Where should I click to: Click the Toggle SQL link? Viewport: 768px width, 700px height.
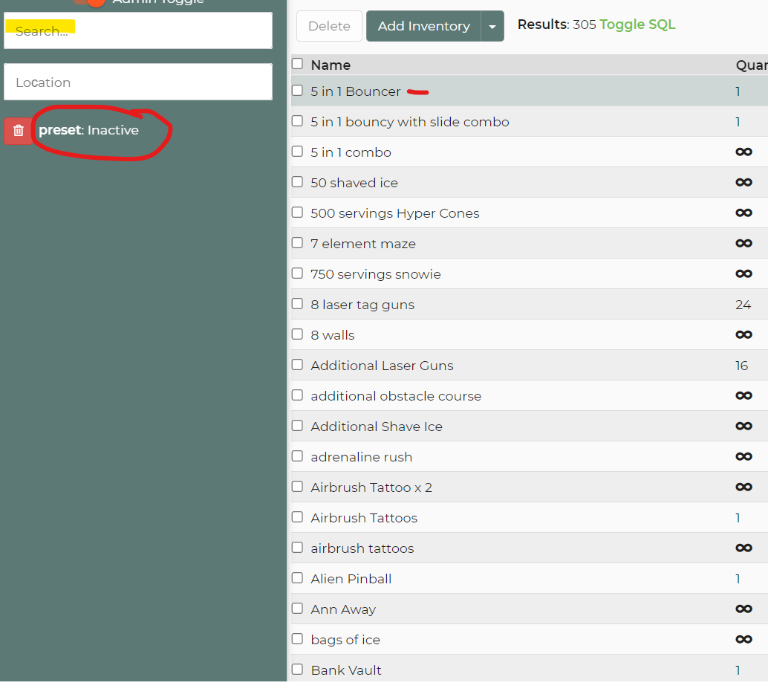pyautogui.click(x=637, y=25)
